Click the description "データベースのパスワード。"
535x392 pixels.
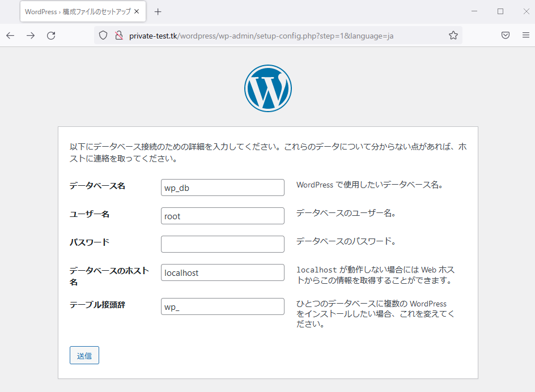point(346,241)
